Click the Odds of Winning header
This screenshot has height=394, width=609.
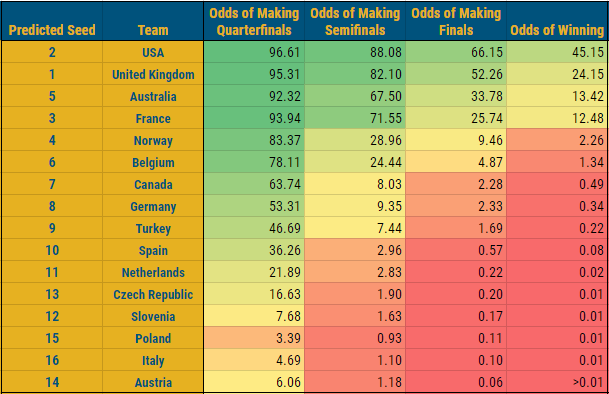pyautogui.click(x=557, y=21)
